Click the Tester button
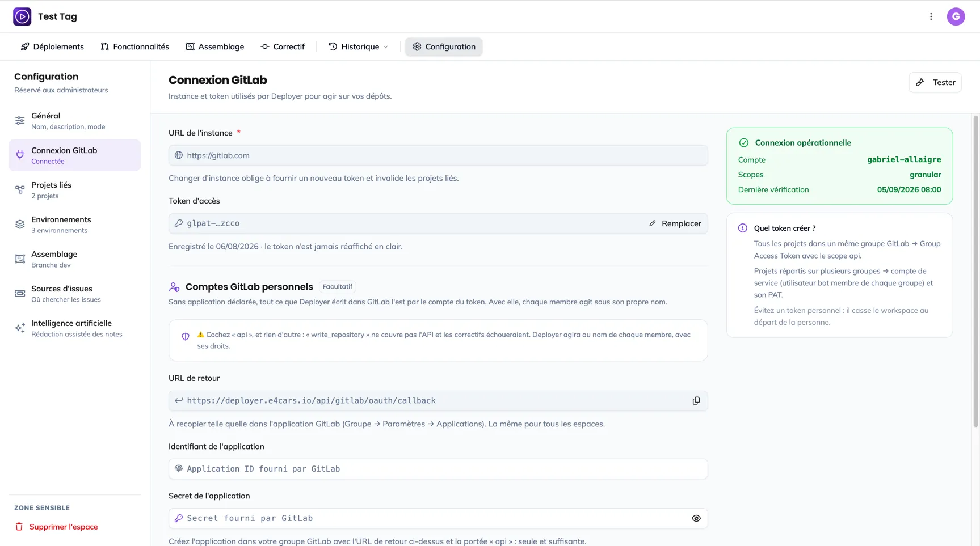This screenshot has width=980, height=546. click(935, 82)
